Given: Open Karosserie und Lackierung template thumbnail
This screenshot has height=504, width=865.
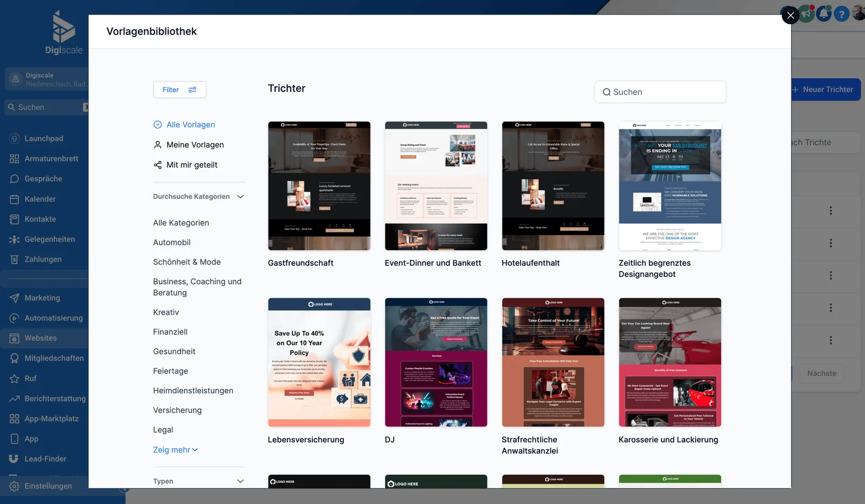Looking at the screenshot, I should click(670, 362).
